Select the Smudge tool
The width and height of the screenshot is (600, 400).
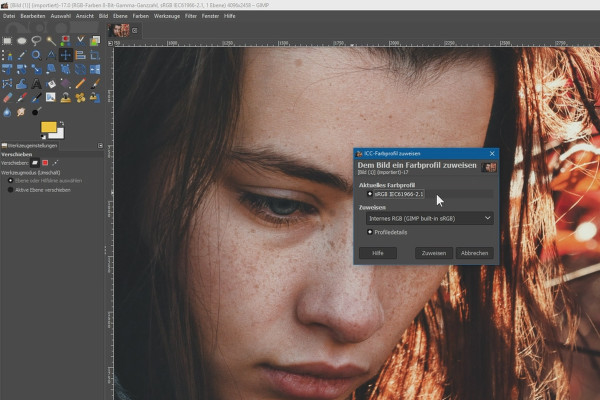coord(21,112)
